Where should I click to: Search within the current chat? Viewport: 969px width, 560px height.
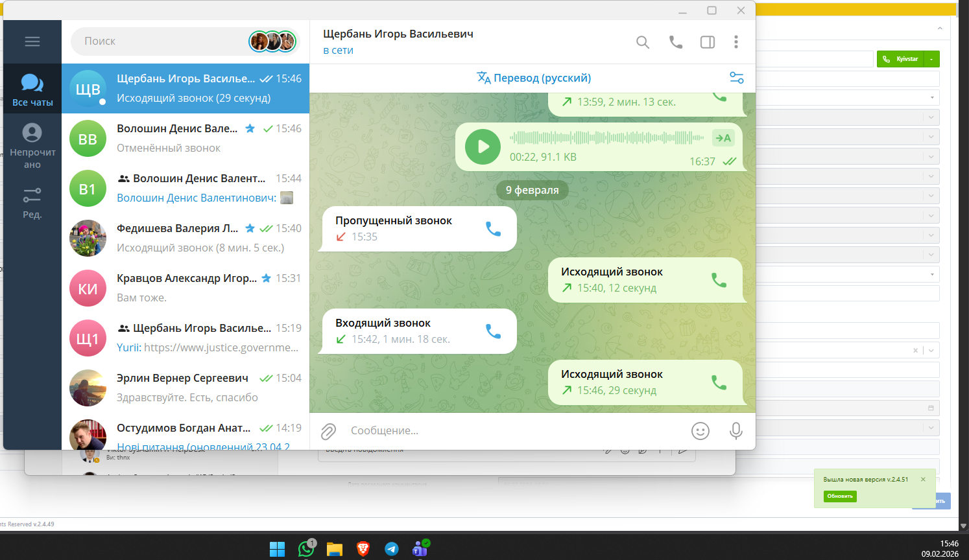tap(643, 42)
